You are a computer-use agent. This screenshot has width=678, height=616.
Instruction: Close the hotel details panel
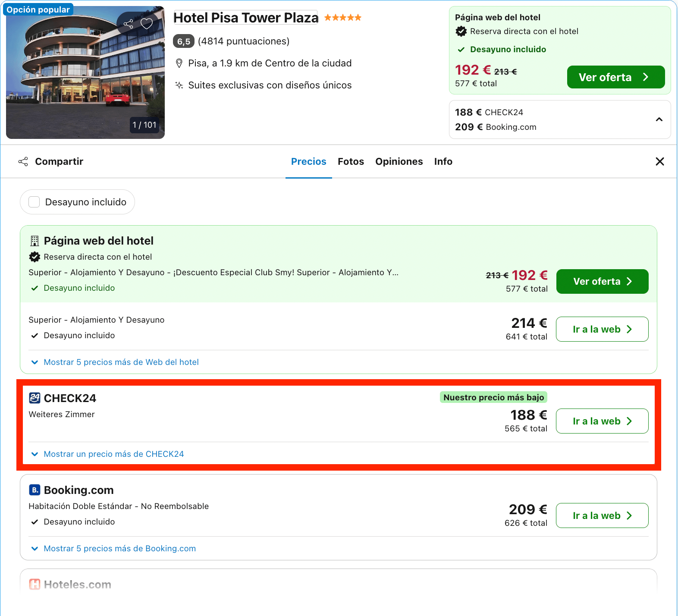pyautogui.click(x=660, y=161)
